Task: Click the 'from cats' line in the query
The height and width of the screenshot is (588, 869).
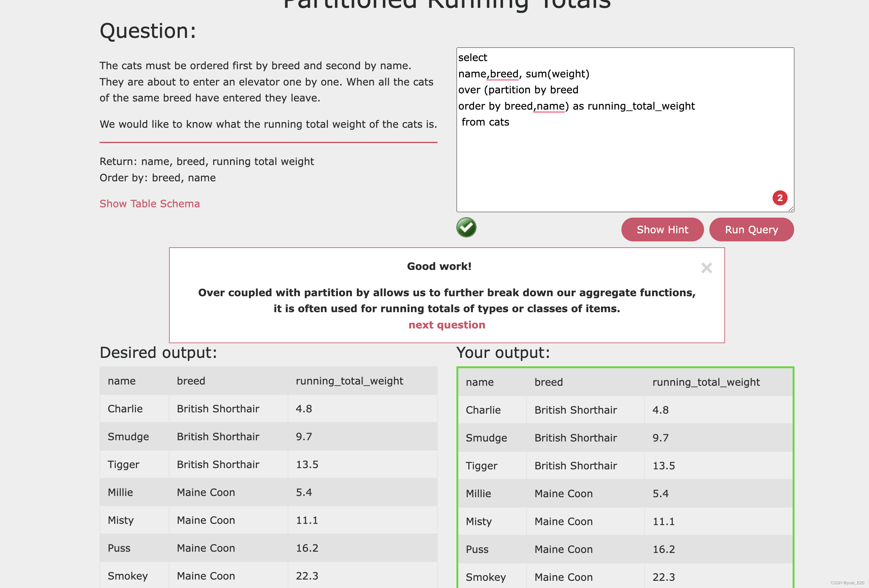Action: (485, 122)
